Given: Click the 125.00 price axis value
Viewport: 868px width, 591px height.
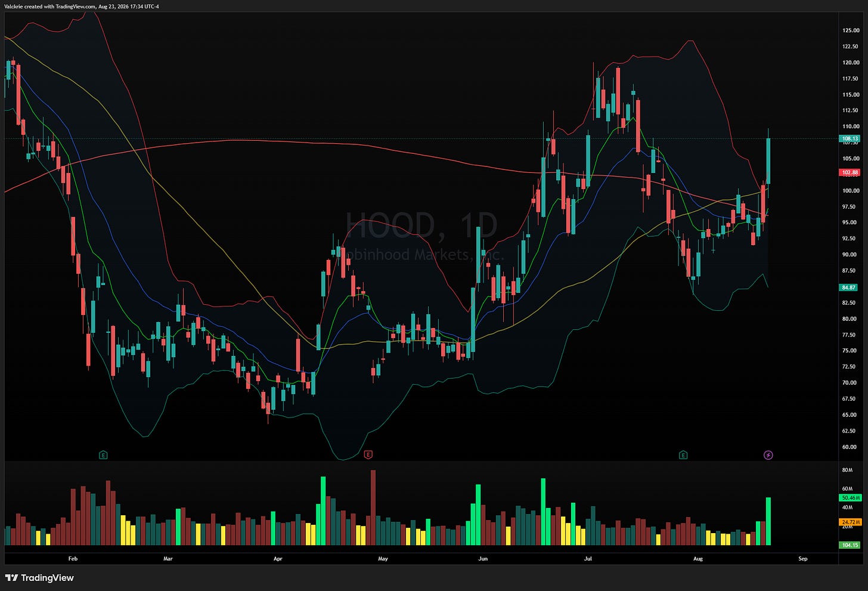Looking at the screenshot, I should click(x=851, y=30).
